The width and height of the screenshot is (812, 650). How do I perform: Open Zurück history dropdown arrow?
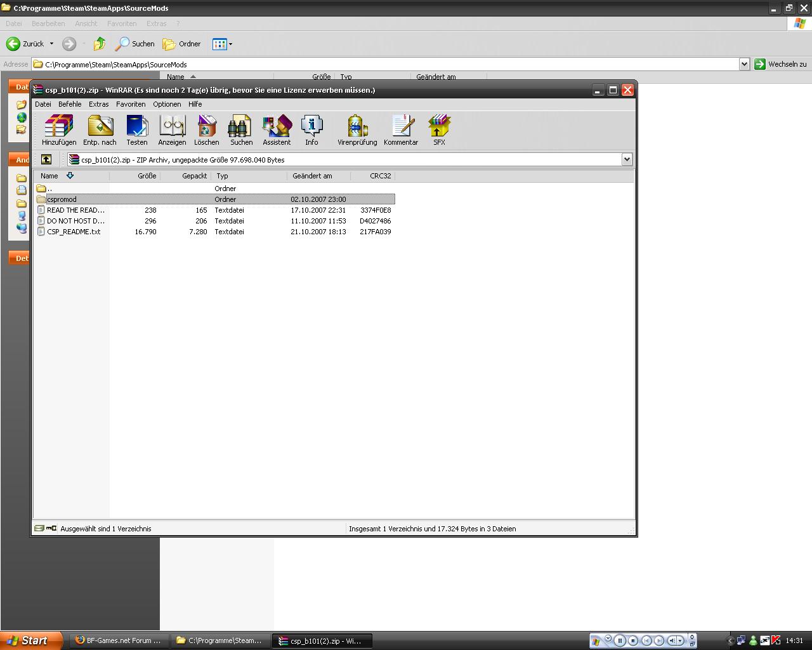[x=51, y=44]
